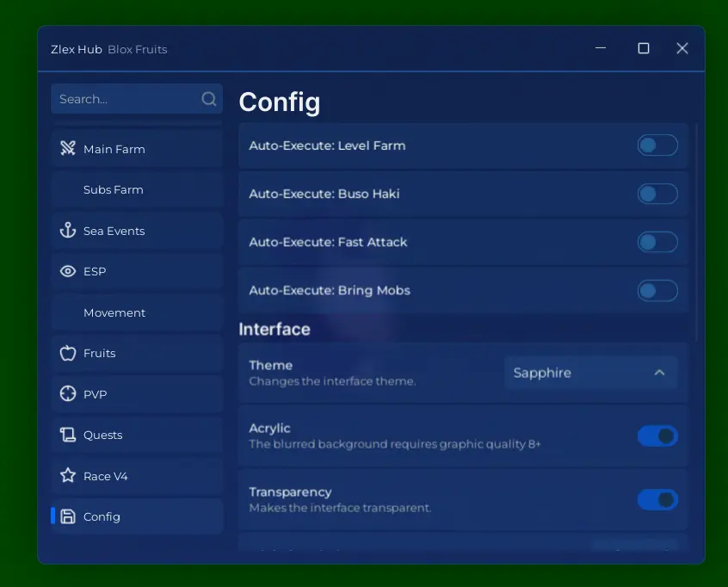Focus the Search input field
The image size is (728, 587).
pos(125,99)
